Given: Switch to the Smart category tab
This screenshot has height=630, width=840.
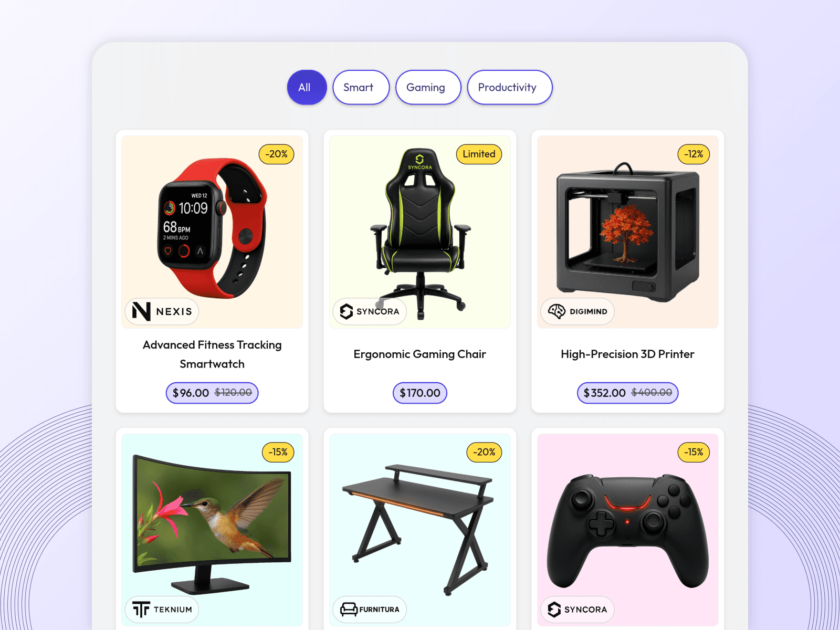Looking at the screenshot, I should 361,87.
